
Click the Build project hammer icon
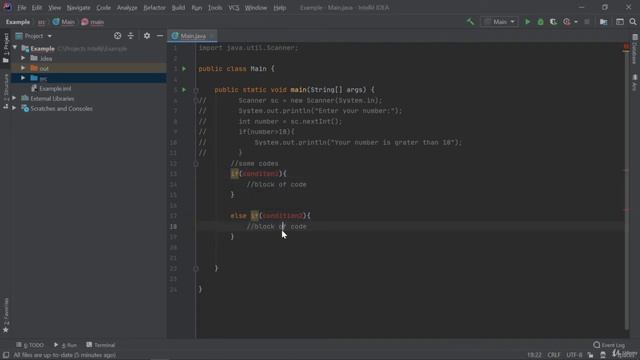[471, 22]
